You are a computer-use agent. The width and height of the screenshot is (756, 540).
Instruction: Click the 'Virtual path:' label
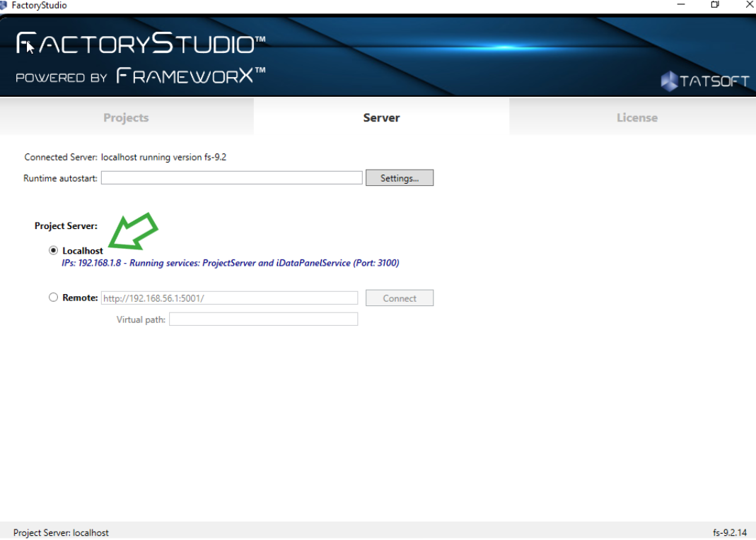141,319
